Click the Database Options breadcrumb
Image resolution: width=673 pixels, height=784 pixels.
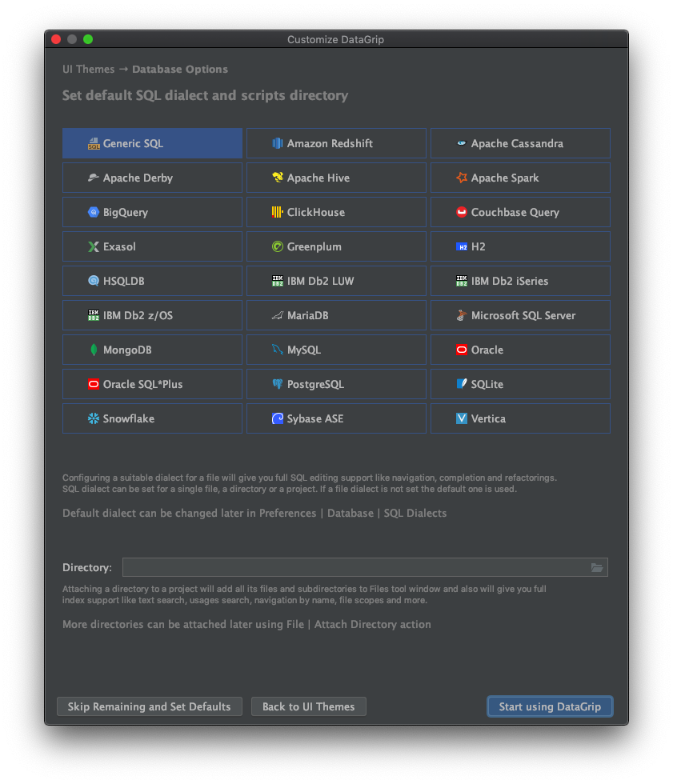[x=180, y=70]
